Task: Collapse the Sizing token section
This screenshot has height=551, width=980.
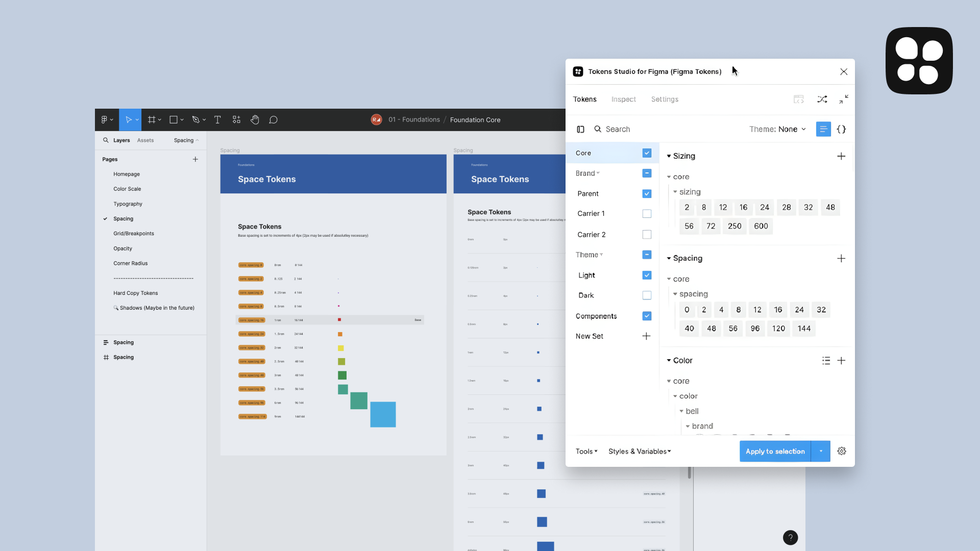Action: pos(670,156)
